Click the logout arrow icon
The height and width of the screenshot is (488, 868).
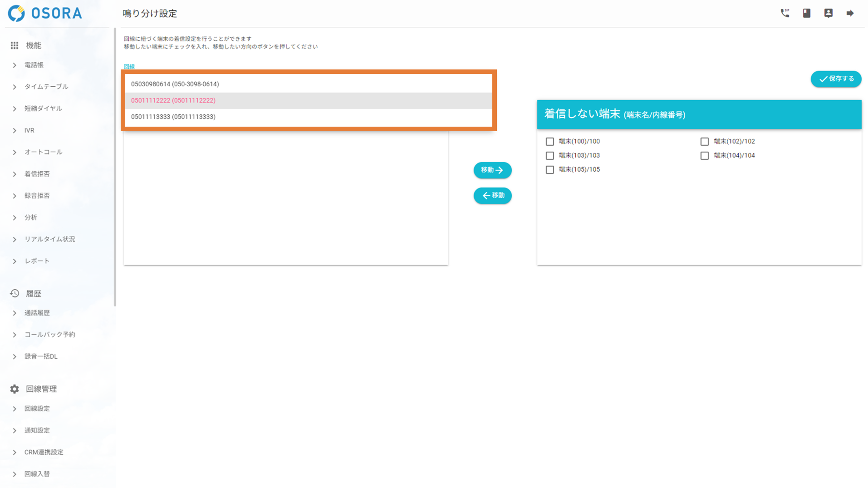[x=850, y=13]
